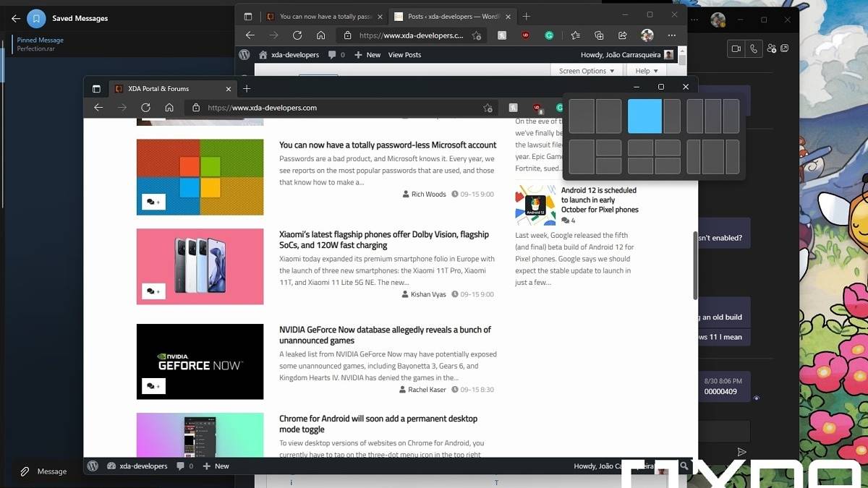The image size is (868, 488).
Task: Open a new tab in front Edge window
Action: (247, 88)
